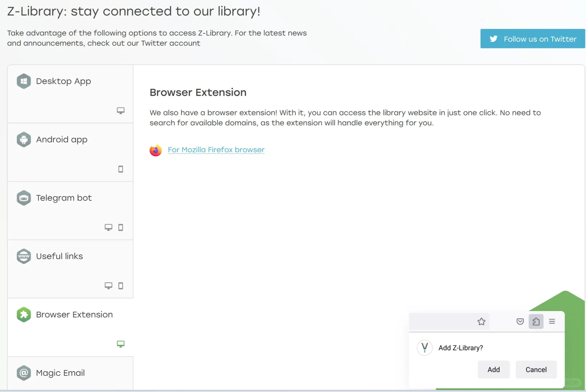
Task: Click the phone icon in Useful links card
Action: pyautogui.click(x=121, y=286)
